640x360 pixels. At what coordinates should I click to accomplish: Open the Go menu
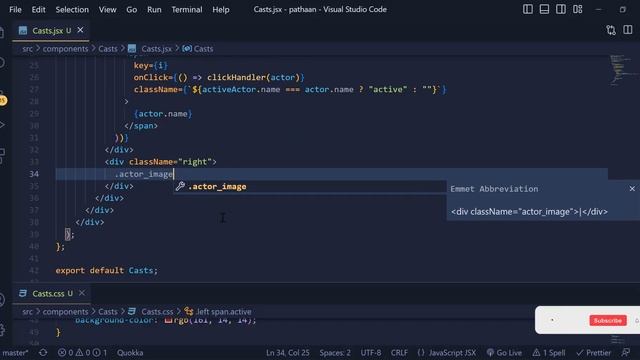131,9
